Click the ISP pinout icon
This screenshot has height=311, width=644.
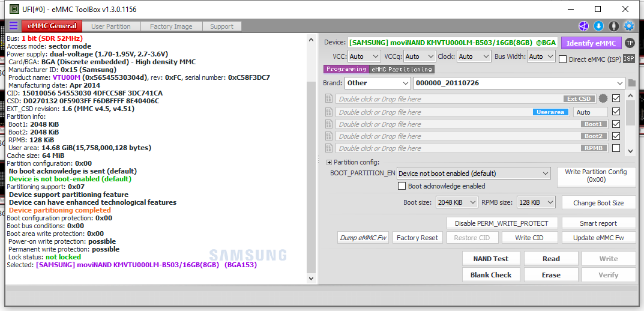coord(628,58)
